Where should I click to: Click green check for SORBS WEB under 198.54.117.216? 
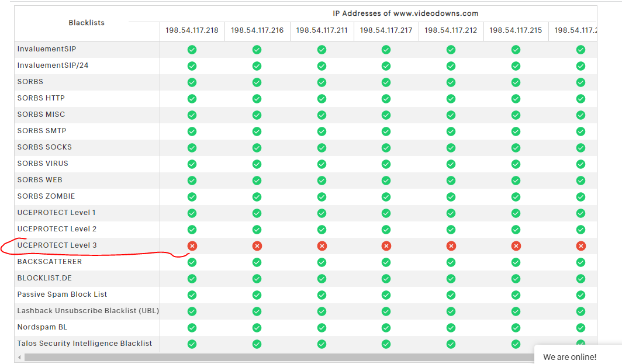point(257,181)
